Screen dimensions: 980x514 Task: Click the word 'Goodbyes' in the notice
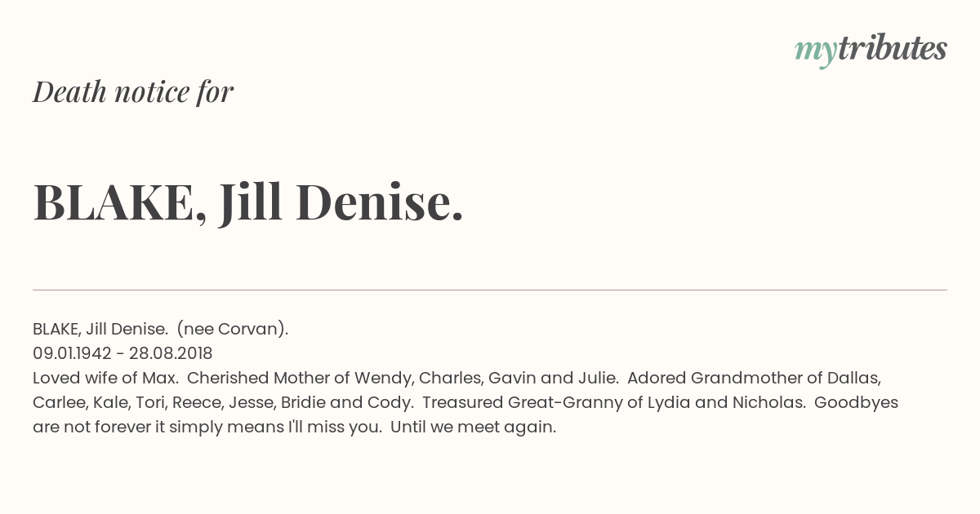pyautogui.click(x=856, y=402)
